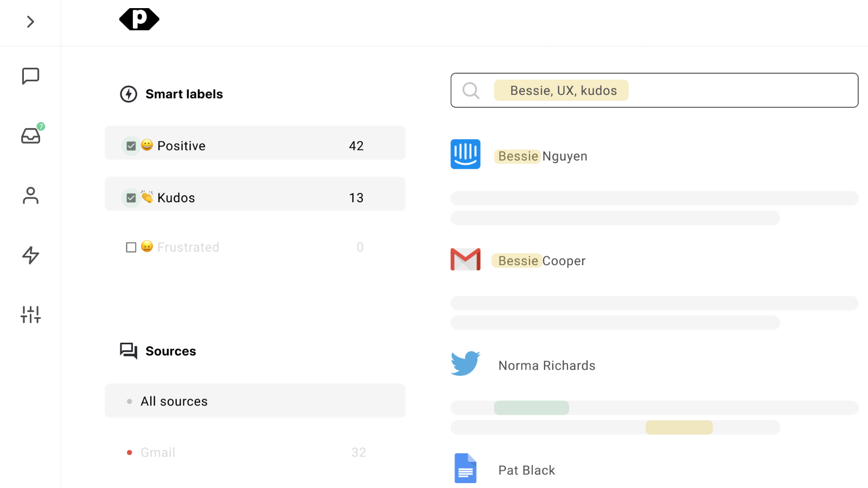Open the inbox with notification badge
This screenshot has height=488, width=868.
[31, 135]
